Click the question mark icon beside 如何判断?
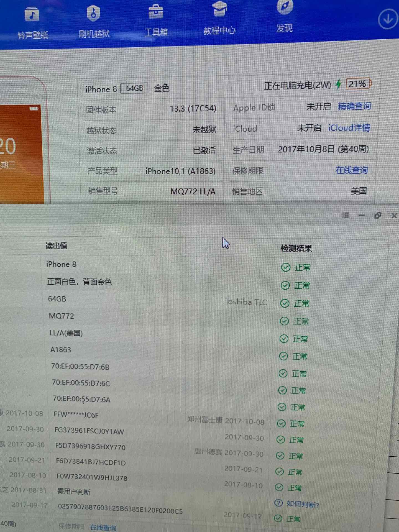The image size is (399, 532). tap(278, 503)
